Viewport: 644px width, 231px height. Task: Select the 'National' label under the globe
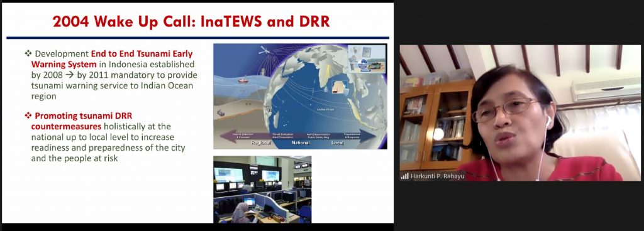tap(300, 144)
